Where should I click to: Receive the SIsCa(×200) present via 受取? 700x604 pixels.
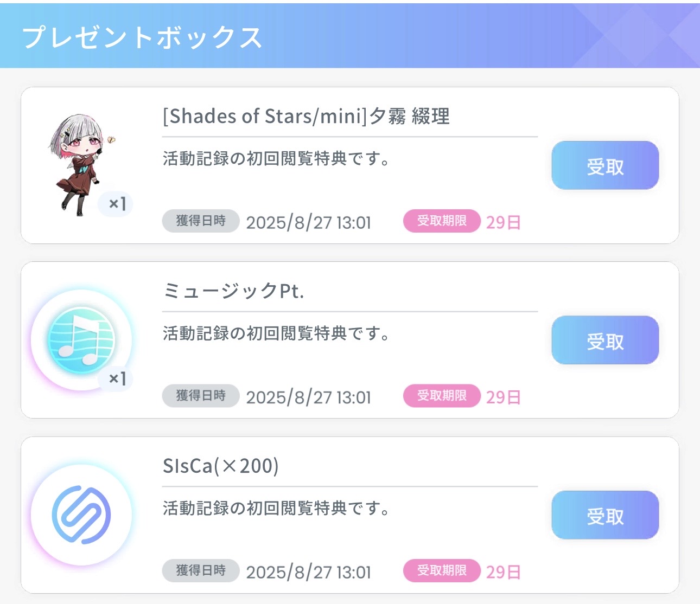(x=605, y=516)
